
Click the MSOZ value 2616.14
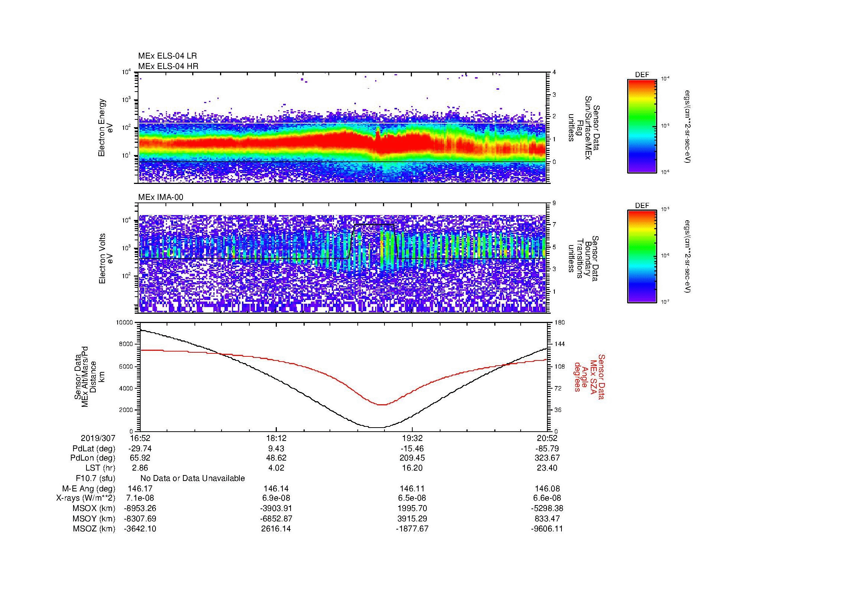pyautogui.click(x=276, y=529)
